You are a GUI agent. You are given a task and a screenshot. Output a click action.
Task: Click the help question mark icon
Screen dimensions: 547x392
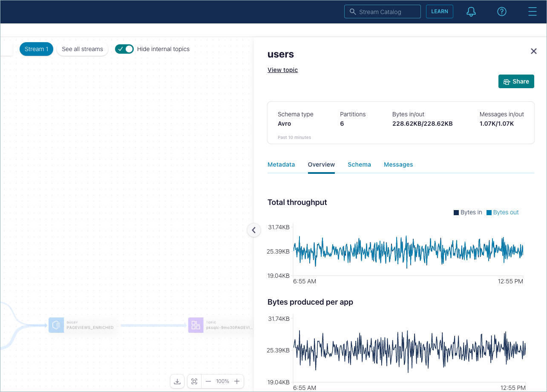tap(502, 12)
